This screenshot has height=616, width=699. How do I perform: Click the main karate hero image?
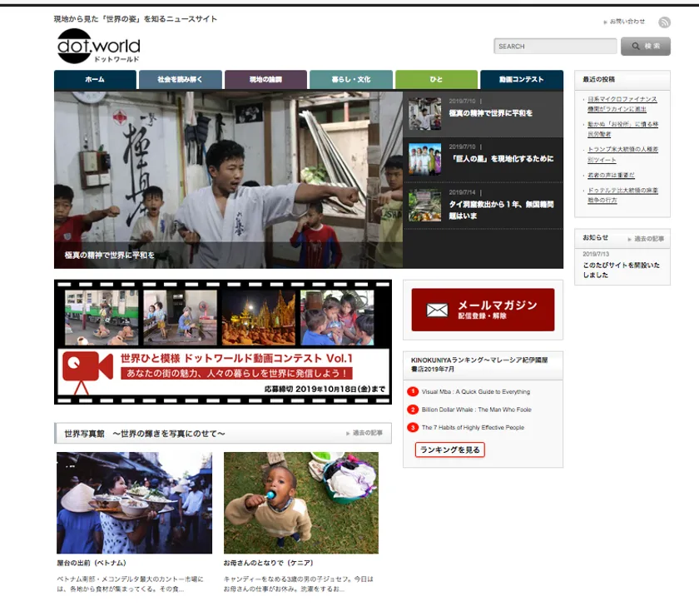(x=228, y=180)
